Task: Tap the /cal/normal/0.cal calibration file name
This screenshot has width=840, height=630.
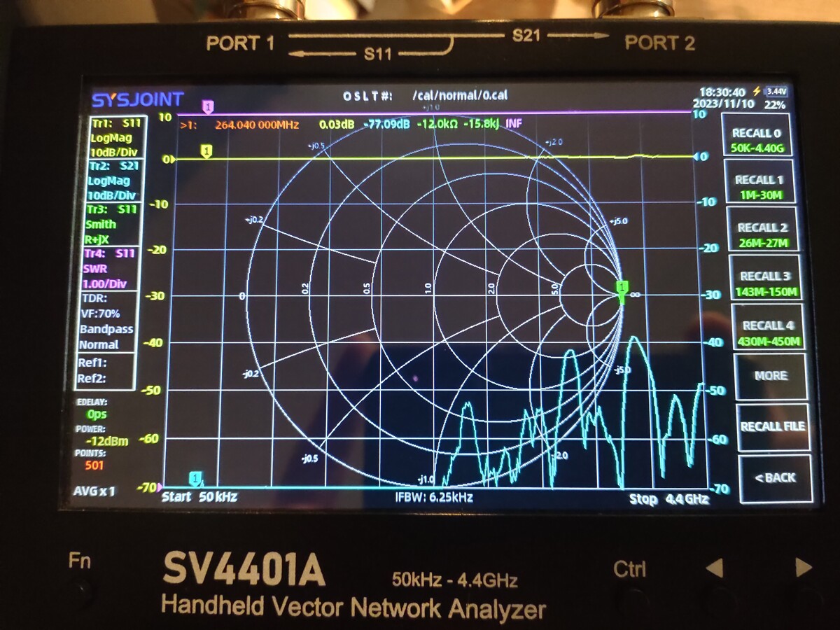Action: [x=460, y=96]
